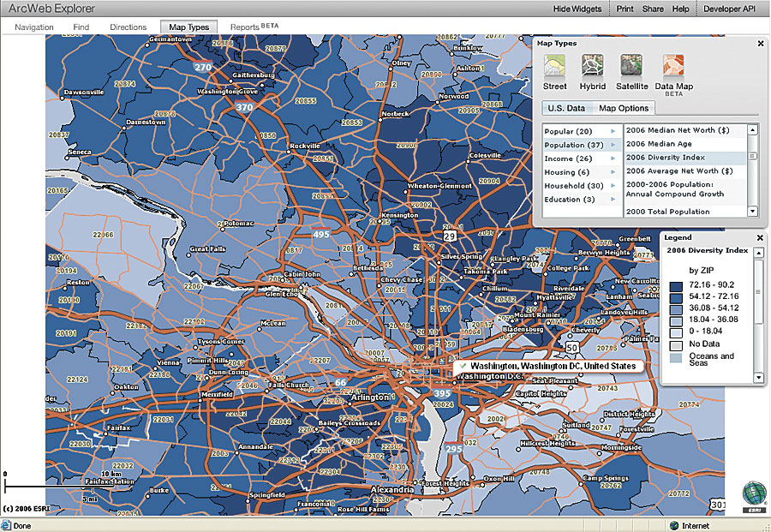This screenshot has width=771, height=532.
Task: Open the Map Types tab
Action: coord(188,27)
